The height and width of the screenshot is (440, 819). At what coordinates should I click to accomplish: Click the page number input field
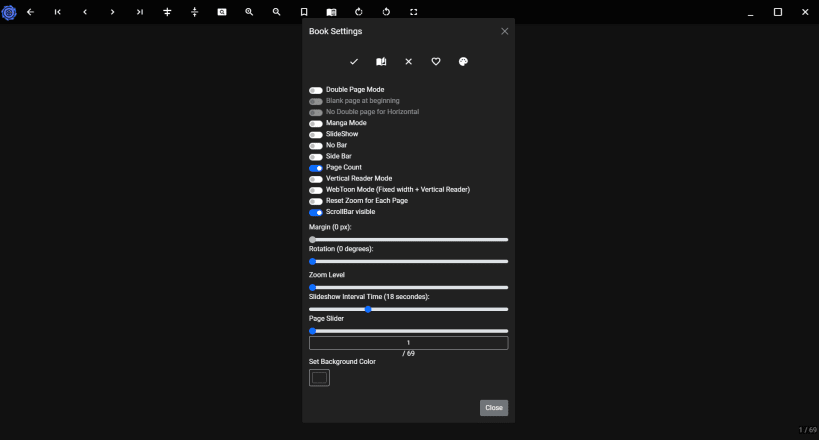(x=408, y=343)
